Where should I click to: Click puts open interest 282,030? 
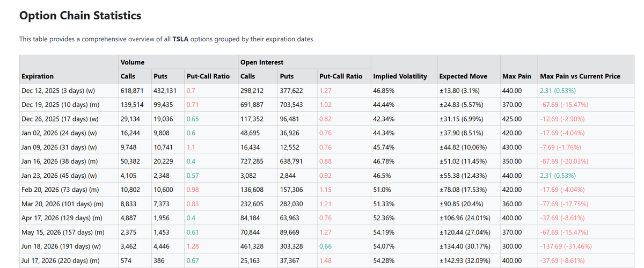coord(291,204)
